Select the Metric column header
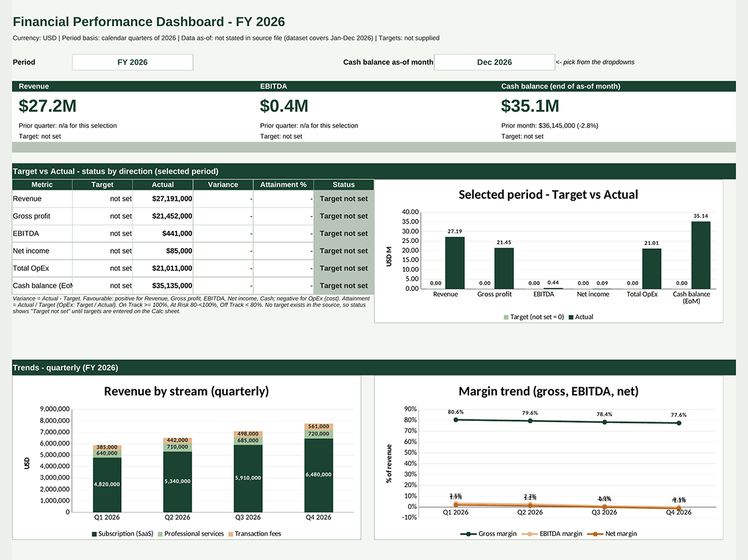 pos(42,185)
